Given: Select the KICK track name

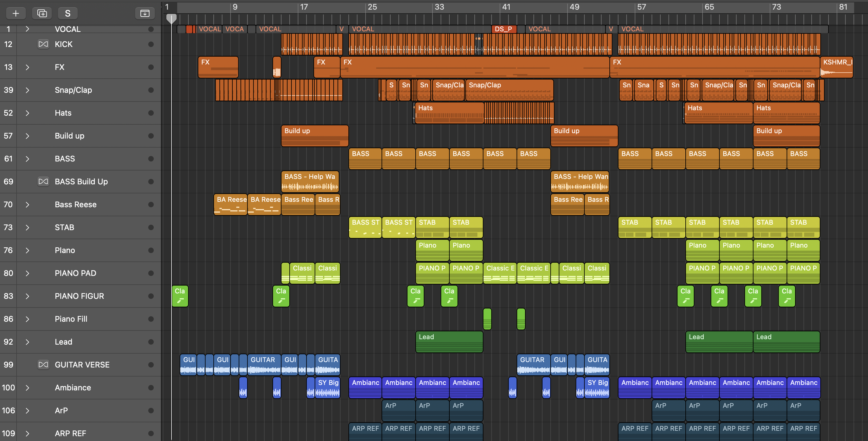Looking at the screenshot, I should pos(64,44).
